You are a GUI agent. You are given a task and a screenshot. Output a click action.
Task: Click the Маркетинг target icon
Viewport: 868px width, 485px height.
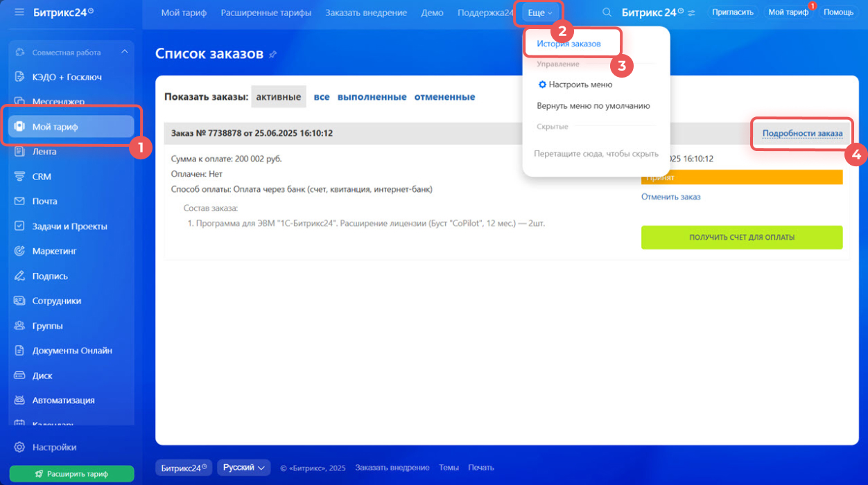coord(20,251)
